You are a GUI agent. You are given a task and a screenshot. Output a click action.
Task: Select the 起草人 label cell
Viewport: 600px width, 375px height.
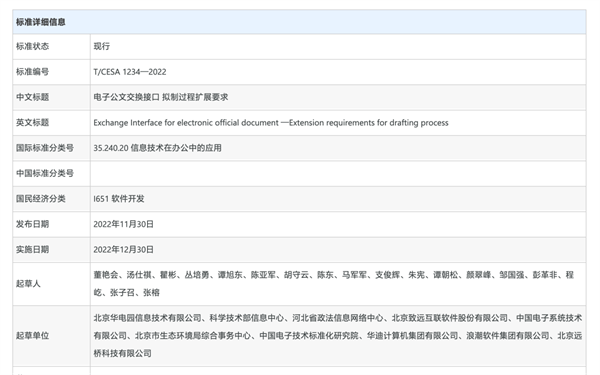click(x=51, y=284)
